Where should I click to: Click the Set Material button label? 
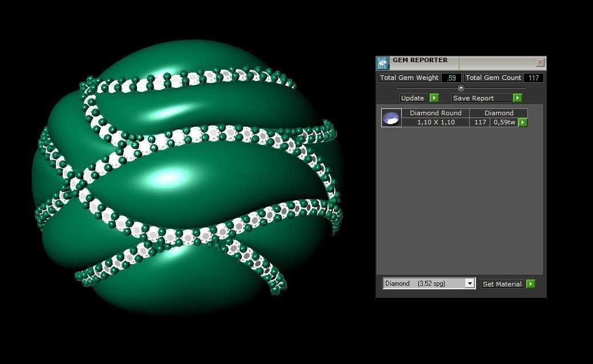pos(502,284)
